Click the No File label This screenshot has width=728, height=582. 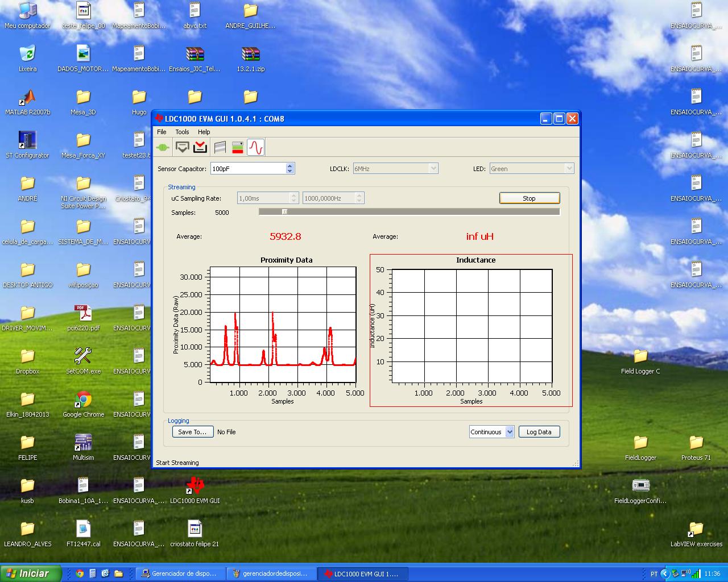(x=226, y=432)
